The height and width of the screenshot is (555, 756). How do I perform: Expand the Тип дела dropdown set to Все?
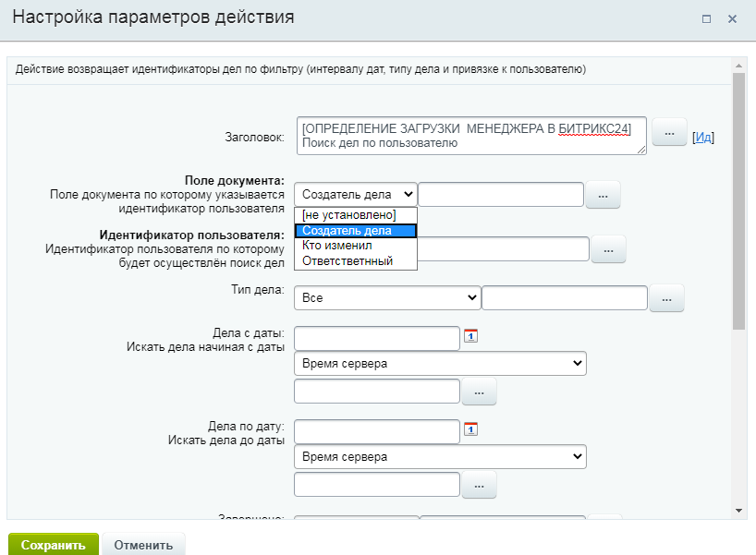click(x=387, y=297)
